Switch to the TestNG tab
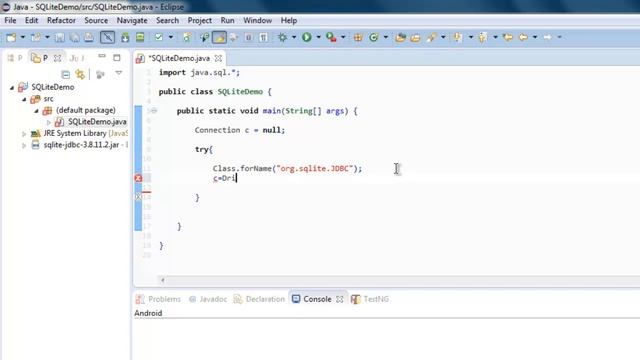640x360 pixels. coord(370,299)
